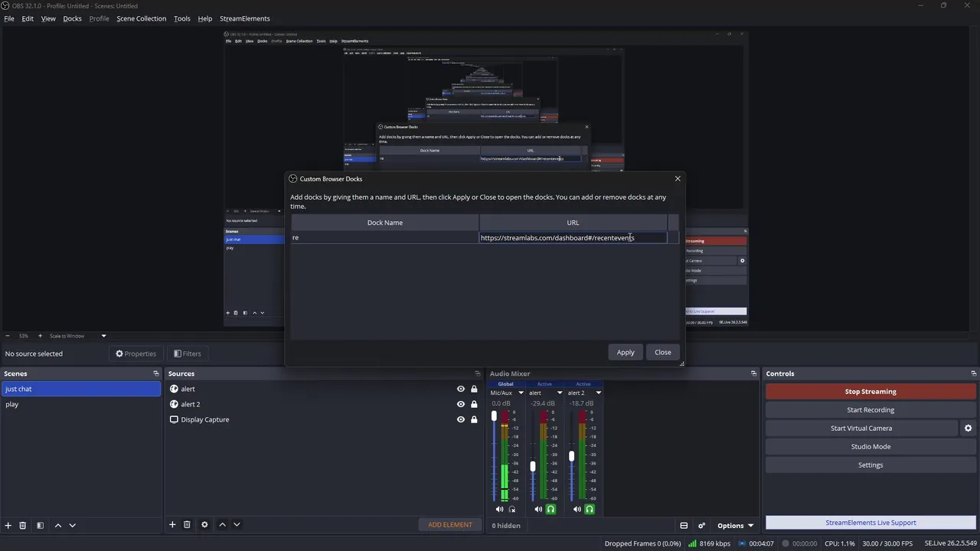Remove selected scene using the Scenes trash icon
This screenshot has height=551, width=980.
click(x=23, y=525)
